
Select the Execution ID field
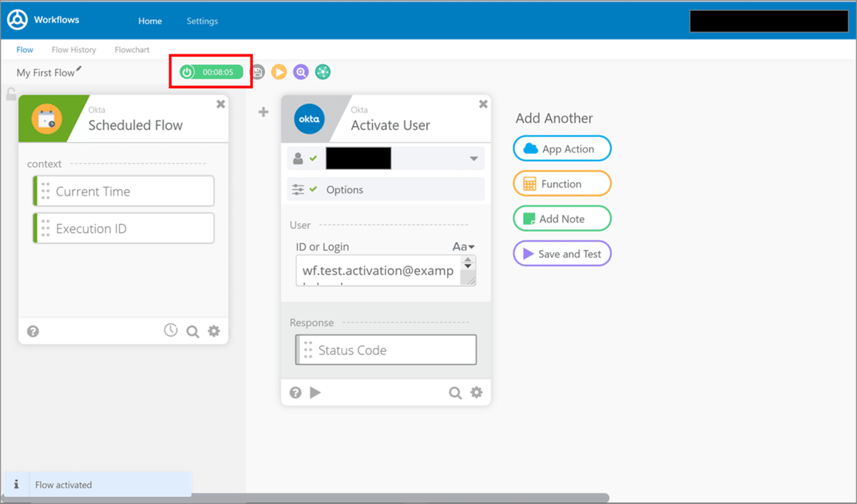[x=124, y=228]
